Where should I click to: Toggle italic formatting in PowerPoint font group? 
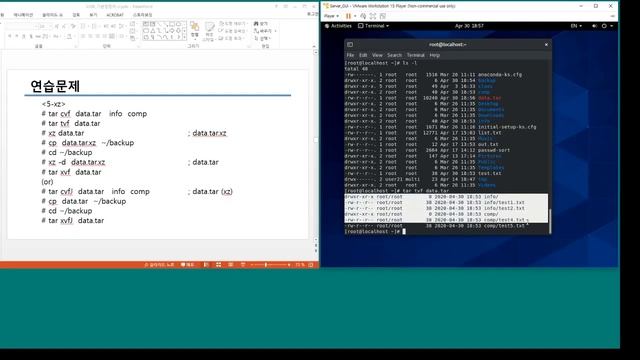[17, 36]
